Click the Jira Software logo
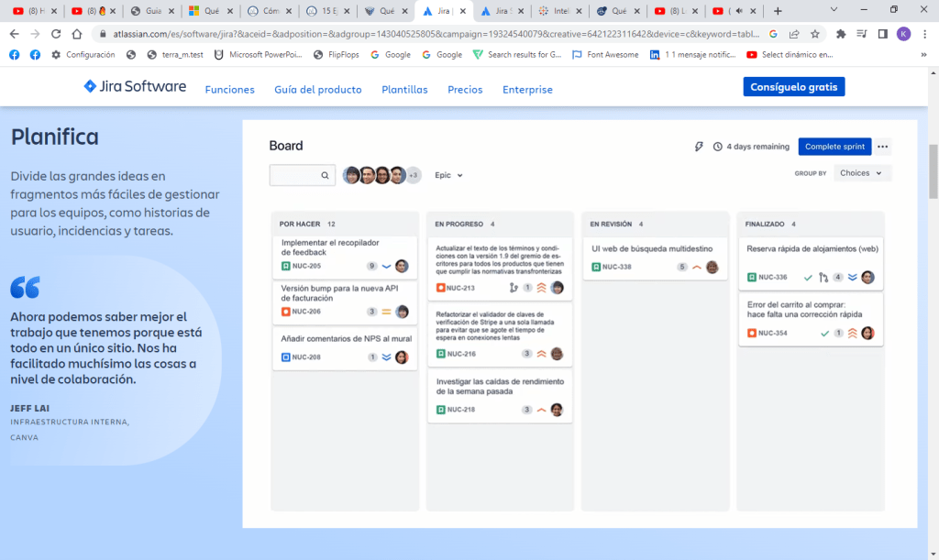The width and height of the screenshot is (939, 560). [x=135, y=87]
